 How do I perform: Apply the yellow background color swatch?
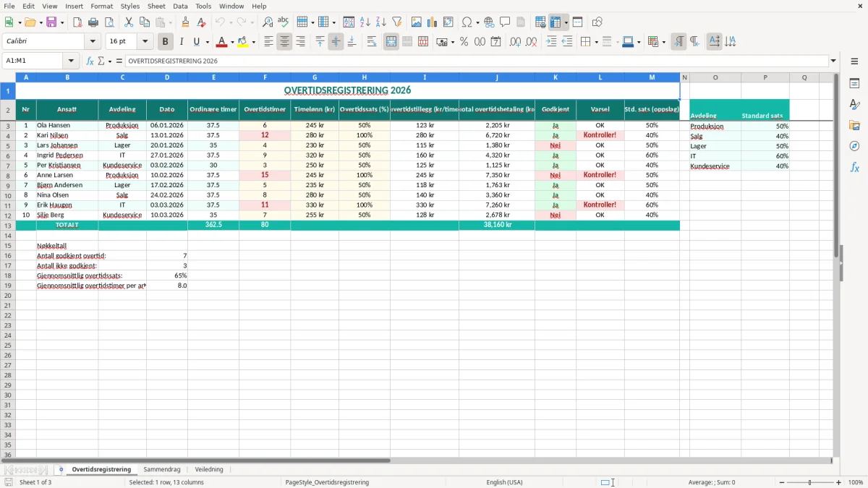(x=243, y=42)
